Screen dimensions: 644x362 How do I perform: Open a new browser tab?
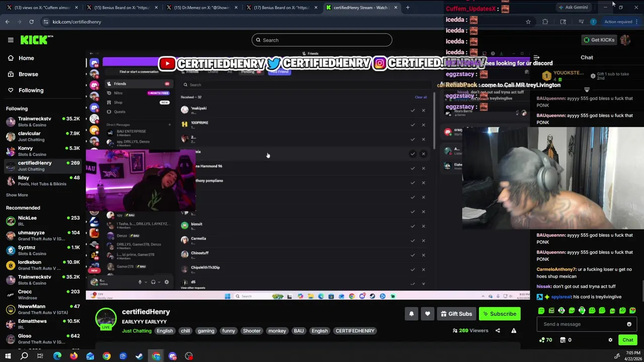[408, 8]
